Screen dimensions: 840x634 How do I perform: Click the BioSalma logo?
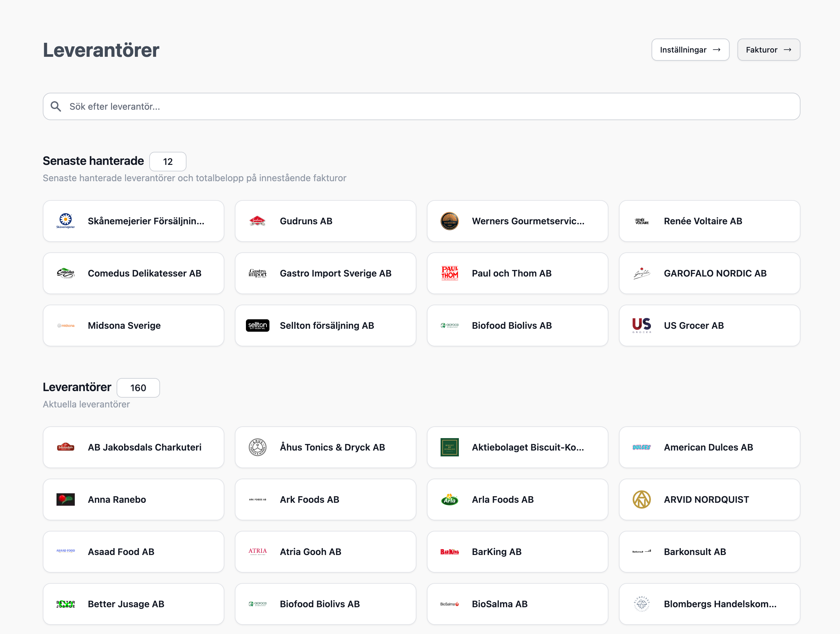(450, 604)
